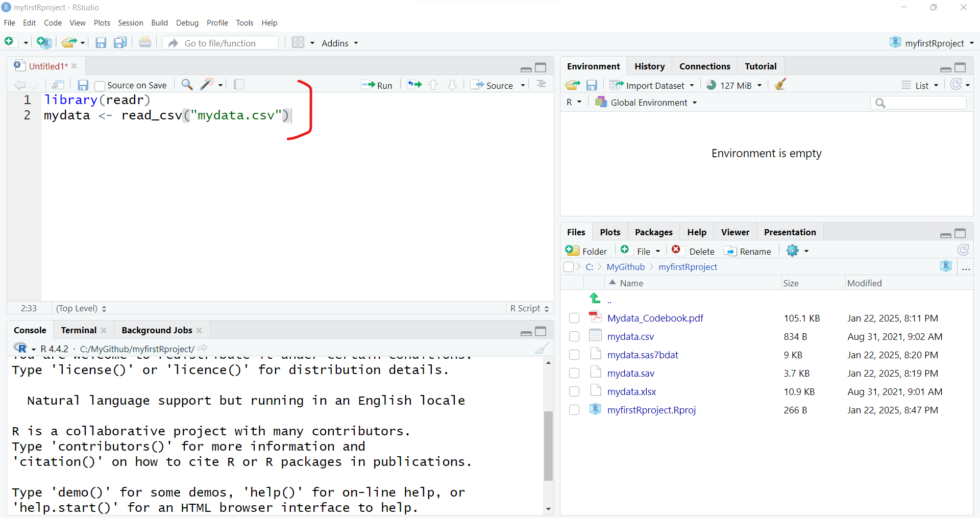Click the Open file folder icon
The image size is (980, 518).
tap(69, 42)
